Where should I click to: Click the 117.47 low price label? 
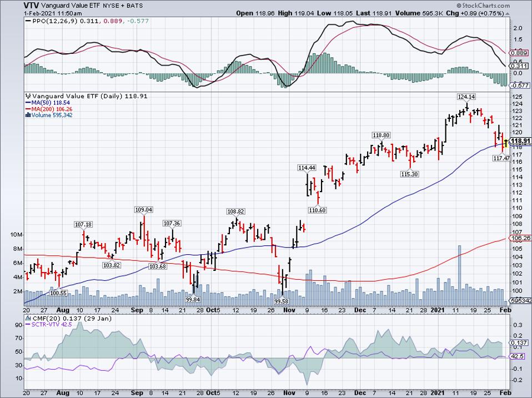(501, 158)
